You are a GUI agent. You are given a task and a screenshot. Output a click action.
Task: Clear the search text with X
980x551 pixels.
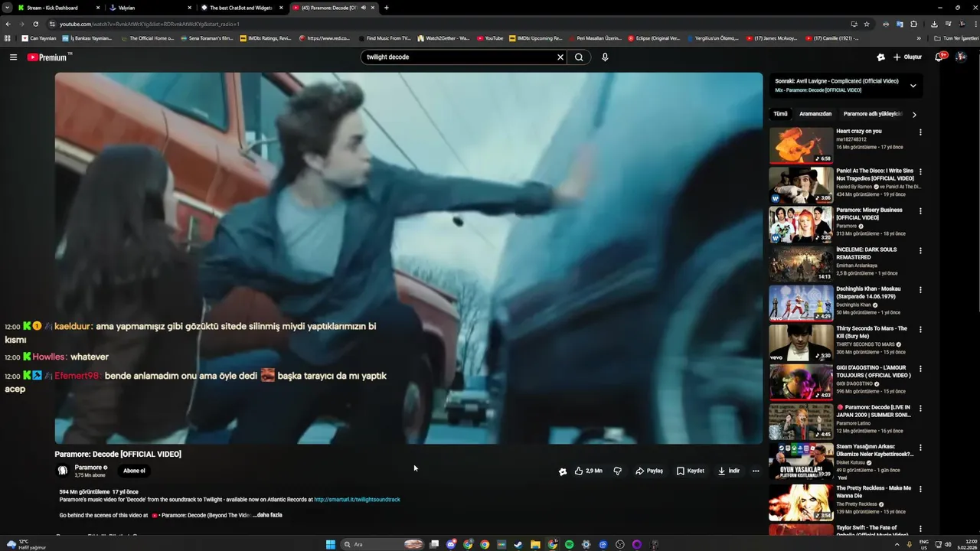tap(560, 57)
